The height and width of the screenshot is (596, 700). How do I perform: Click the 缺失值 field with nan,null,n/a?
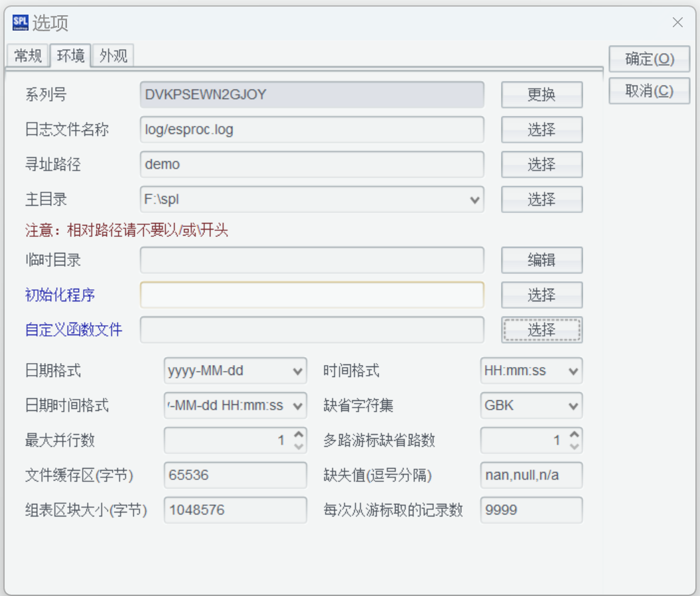coord(531,475)
